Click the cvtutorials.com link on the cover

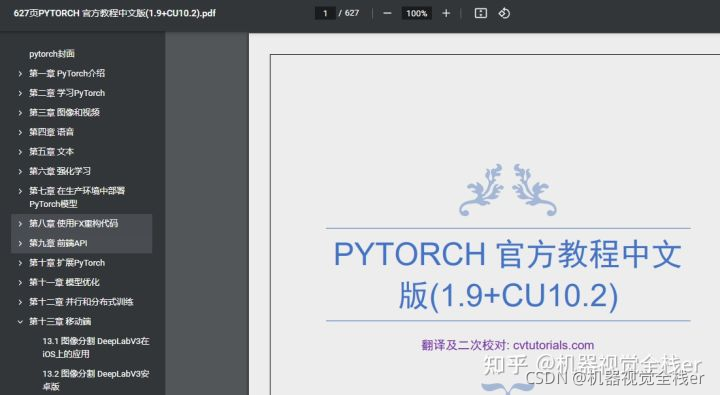tap(553, 345)
